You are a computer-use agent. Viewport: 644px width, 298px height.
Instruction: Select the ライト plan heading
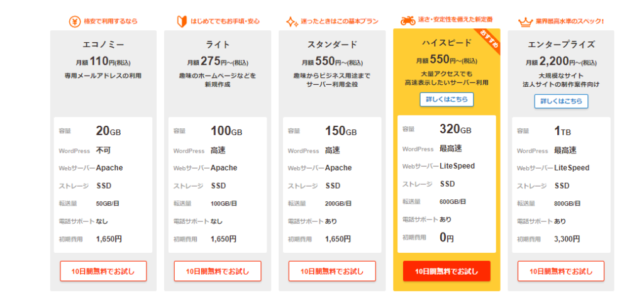click(218, 45)
